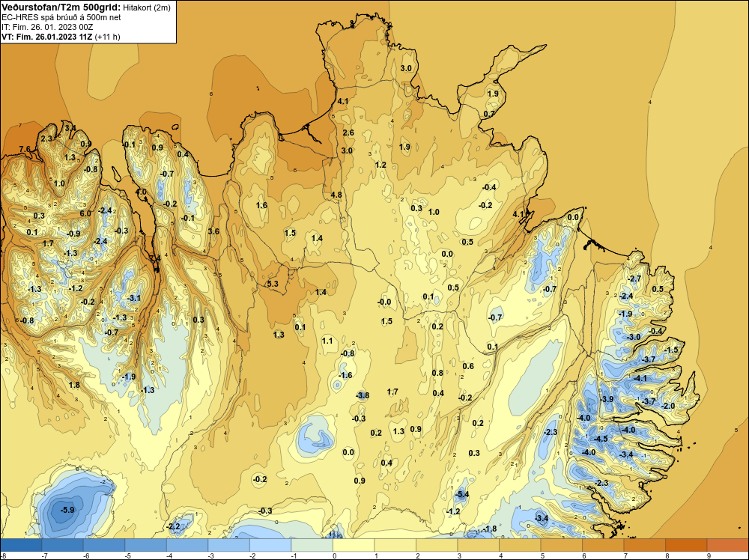Select the legend swatch right of label 9
749x560 pixels.
pos(727,545)
